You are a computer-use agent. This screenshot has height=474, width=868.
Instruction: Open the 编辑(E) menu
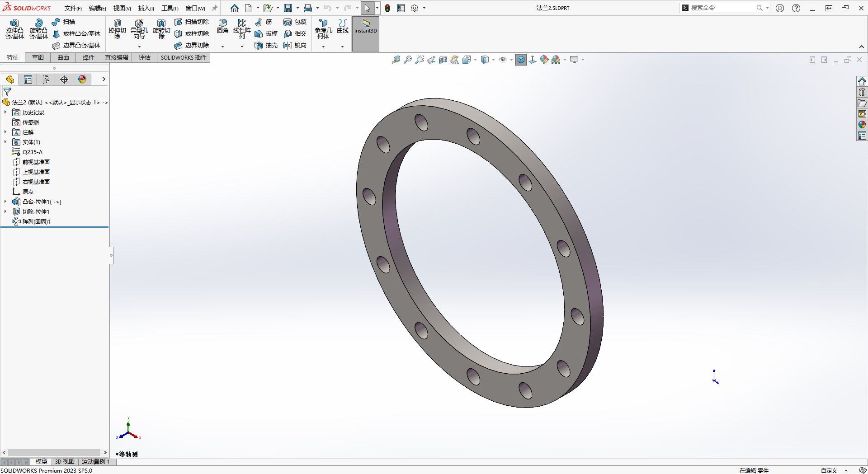tap(97, 8)
